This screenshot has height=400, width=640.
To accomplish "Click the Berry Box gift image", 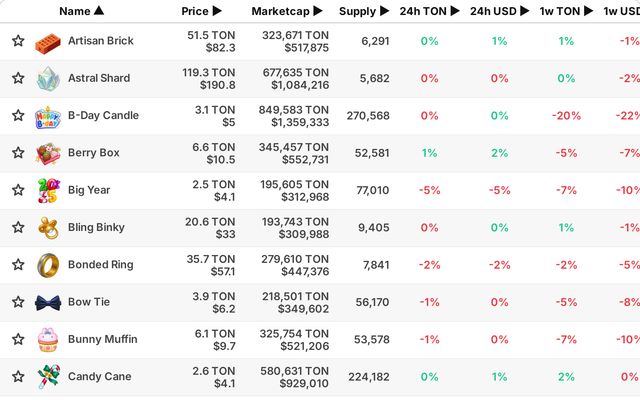I will [x=48, y=153].
